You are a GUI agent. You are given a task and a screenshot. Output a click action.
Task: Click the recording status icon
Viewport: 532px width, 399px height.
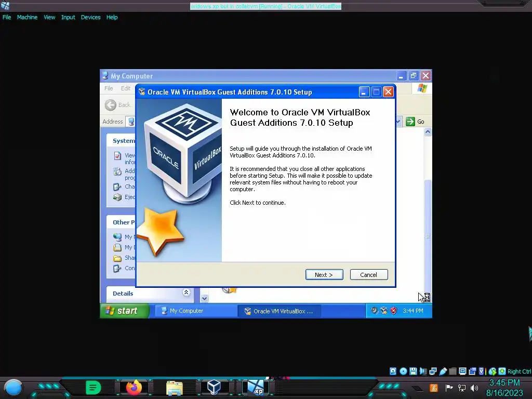[x=472, y=371]
